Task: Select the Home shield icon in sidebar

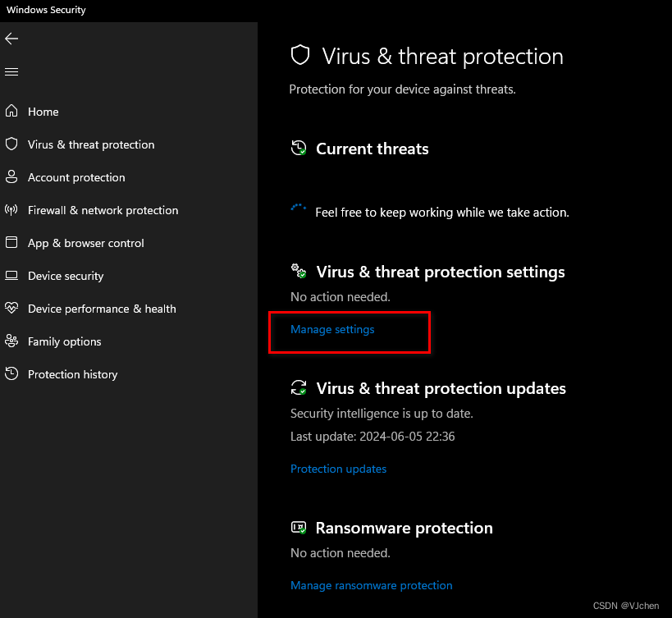Action: [11, 111]
